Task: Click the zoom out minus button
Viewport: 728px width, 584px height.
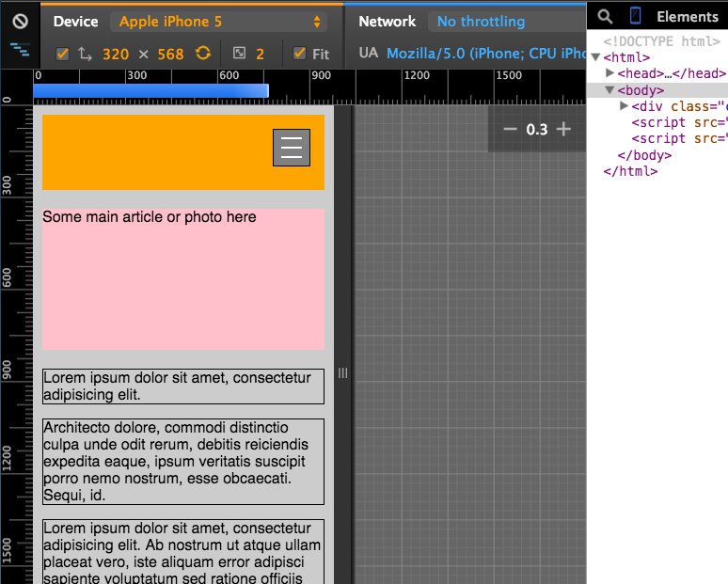Action: (x=510, y=129)
